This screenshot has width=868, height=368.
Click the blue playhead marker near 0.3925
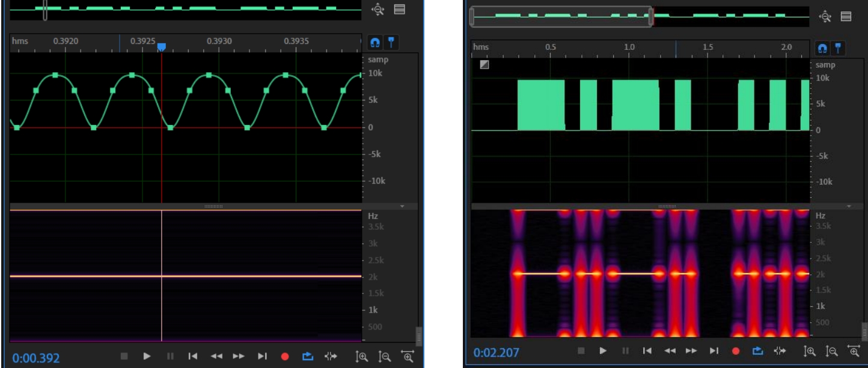161,47
